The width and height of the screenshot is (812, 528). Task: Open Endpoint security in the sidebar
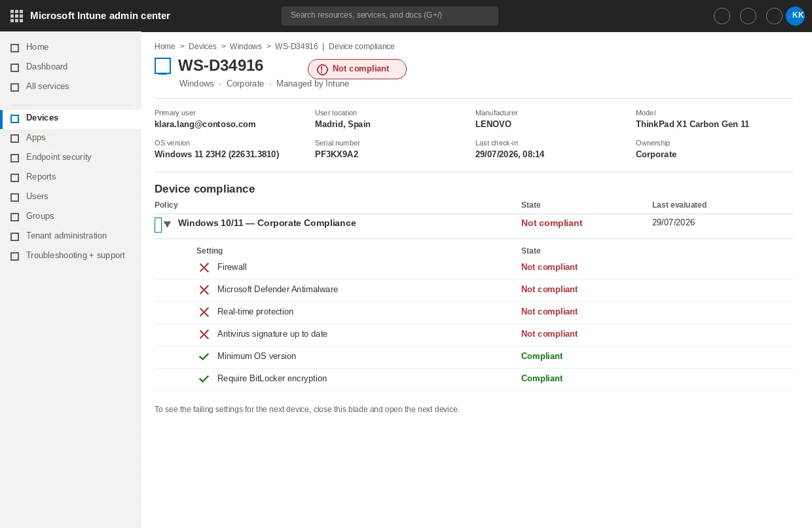pyautogui.click(x=71, y=157)
